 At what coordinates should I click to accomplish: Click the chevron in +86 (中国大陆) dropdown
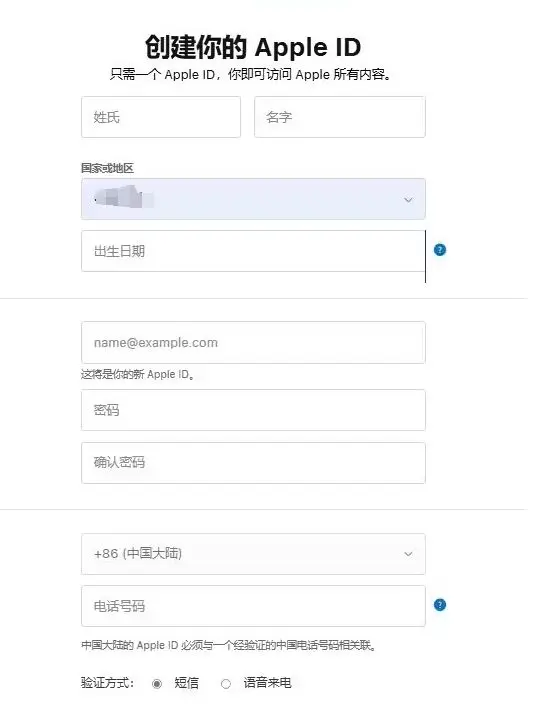(x=408, y=554)
